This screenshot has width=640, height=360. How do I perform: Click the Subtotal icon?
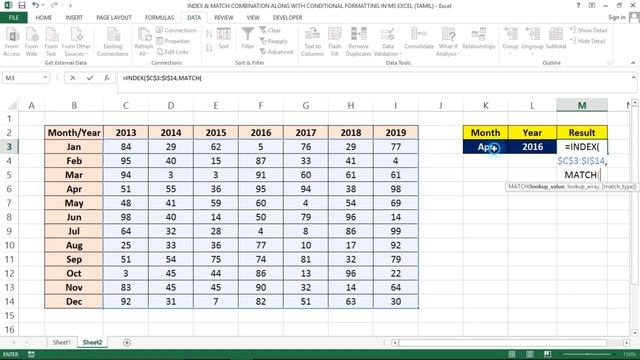tap(556, 39)
